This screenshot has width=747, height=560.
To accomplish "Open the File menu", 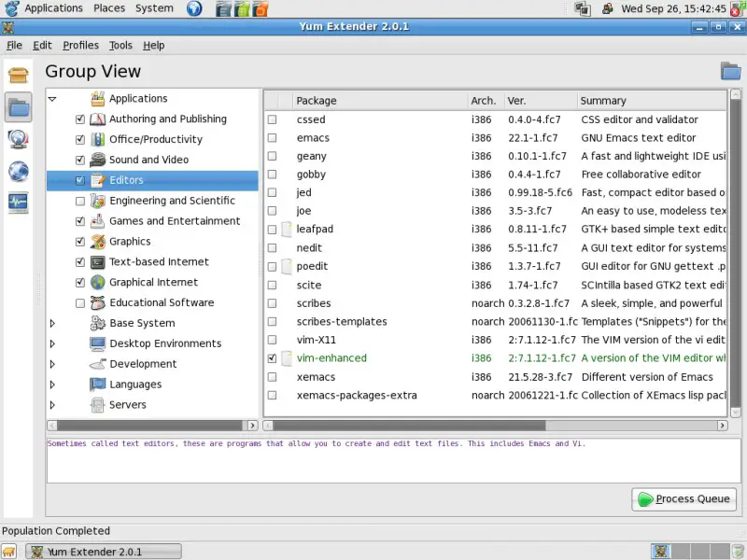I will 14,45.
